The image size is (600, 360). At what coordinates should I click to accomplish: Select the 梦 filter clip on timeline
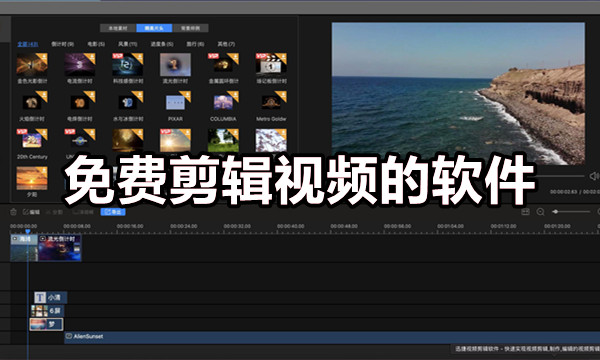pyautogui.click(x=46, y=324)
